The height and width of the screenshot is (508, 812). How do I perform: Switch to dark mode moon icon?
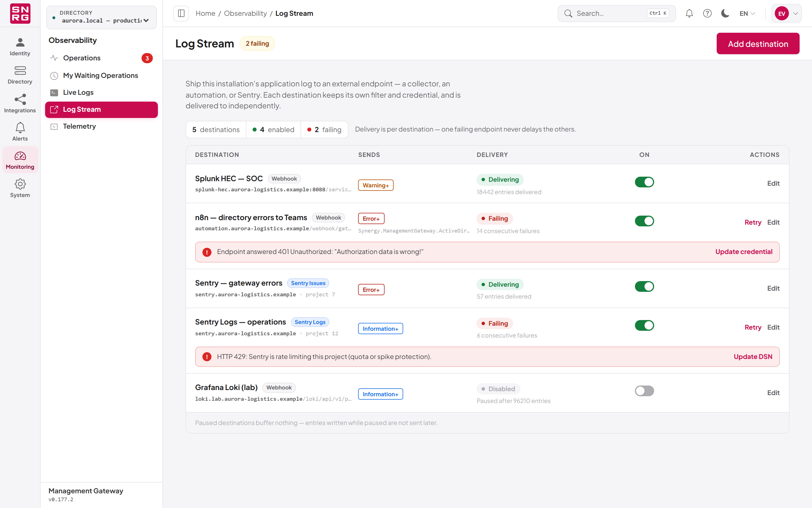pyautogui.click(x=725, y=14)
